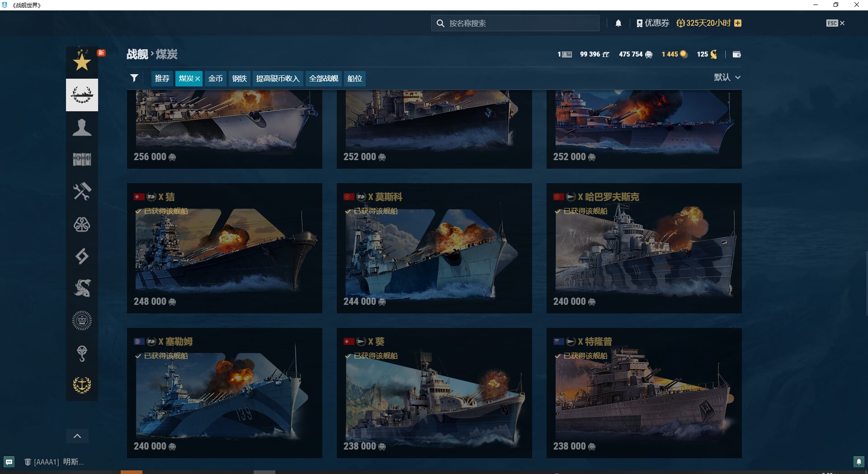Click the 优惠券 coupons button
Viewport: 868px width, 474px height.
(652, 23)
